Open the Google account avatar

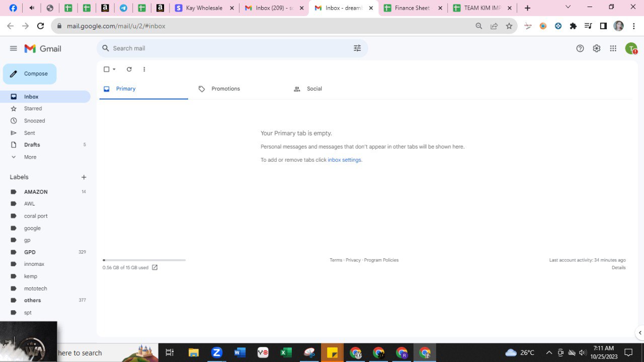coord(631,48)
